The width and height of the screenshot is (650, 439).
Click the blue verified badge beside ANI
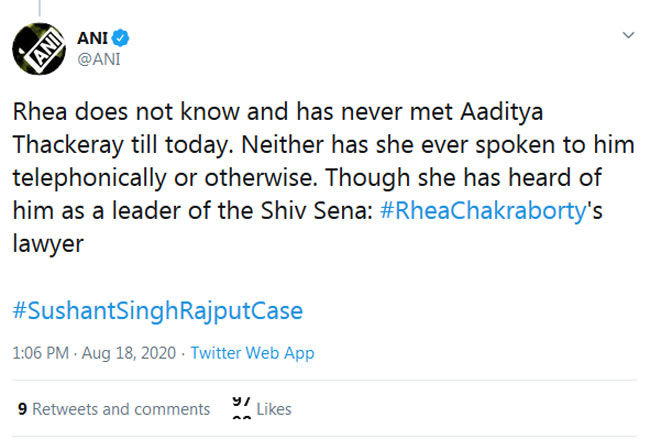121,38
